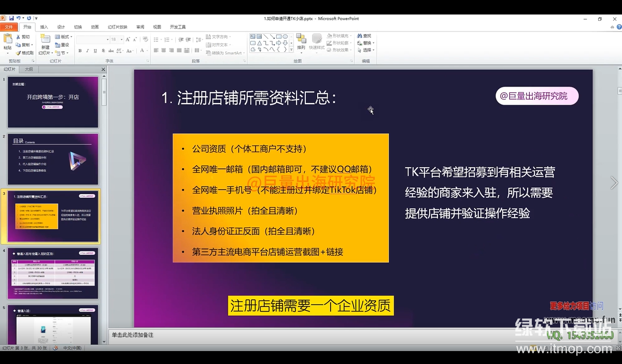
Task: Toggle Bold text formatting
Action: coord(80,51)
